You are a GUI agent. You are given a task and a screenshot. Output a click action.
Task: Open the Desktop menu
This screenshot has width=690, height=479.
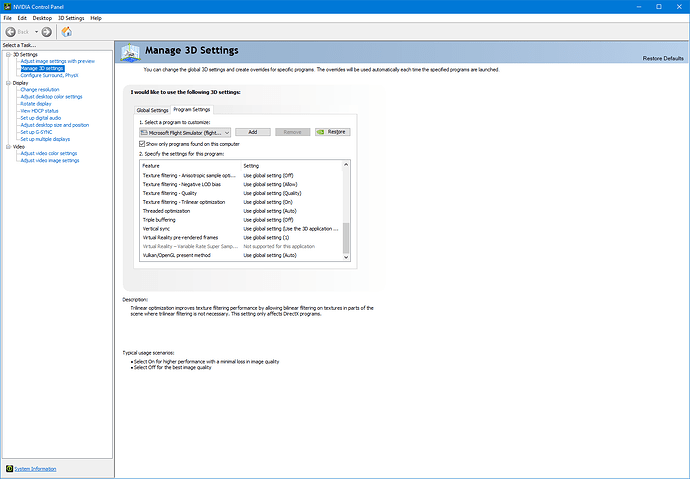pyautogui.click(x=42, y=18)
